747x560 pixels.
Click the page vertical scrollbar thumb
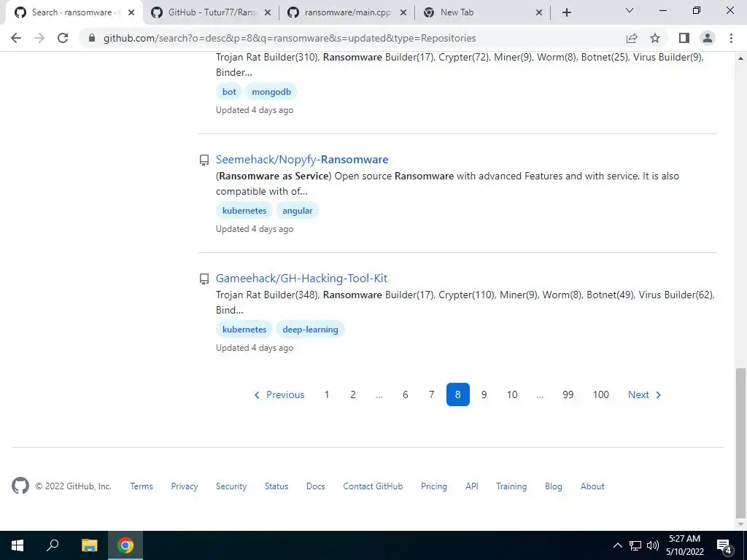coord(740,443)
